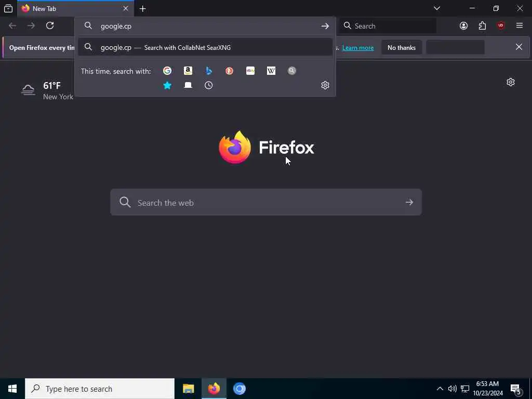Screen dimensions: 532x399
Task: Focus the Search the web field
Action: pos(266,202)
